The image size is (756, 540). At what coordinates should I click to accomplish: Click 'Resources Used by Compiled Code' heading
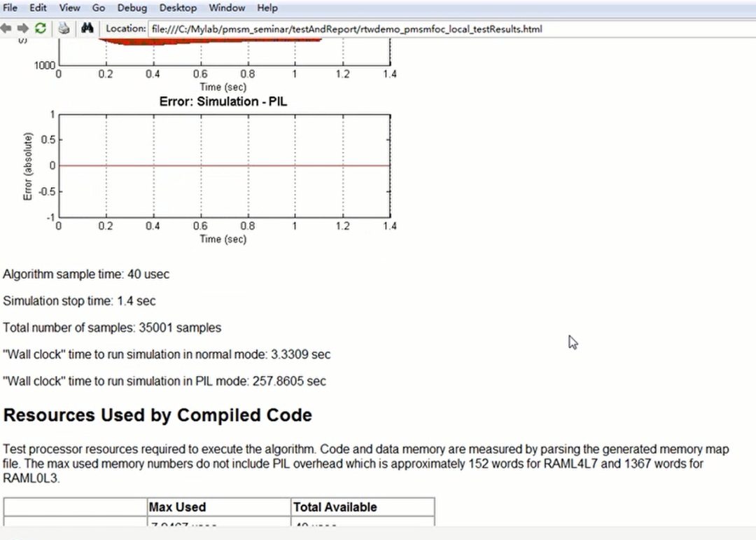tap(157, 415)
